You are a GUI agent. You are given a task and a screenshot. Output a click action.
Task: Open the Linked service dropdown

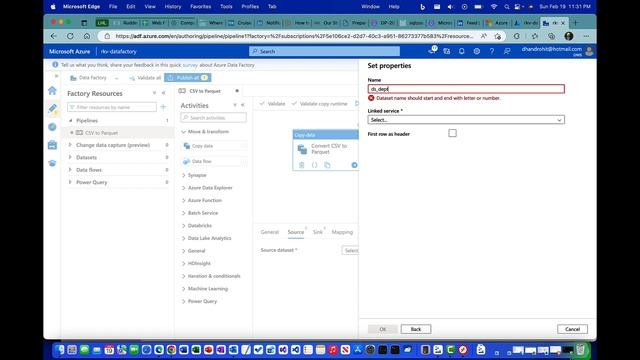pos(466,120)
